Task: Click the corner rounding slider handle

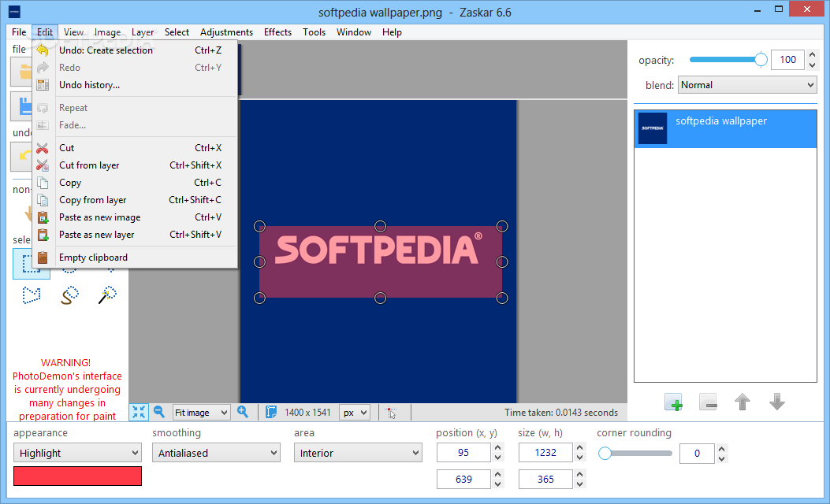Action: point(605,454)
